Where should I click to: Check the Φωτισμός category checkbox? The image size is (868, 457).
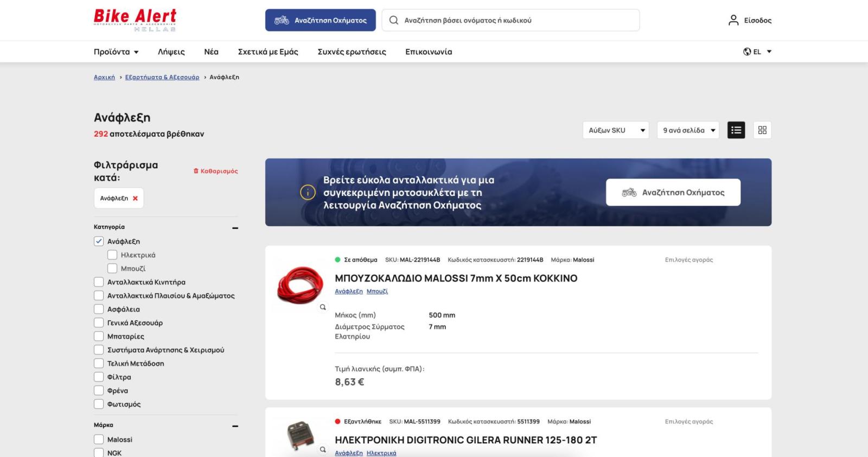[x=99, y=404]
